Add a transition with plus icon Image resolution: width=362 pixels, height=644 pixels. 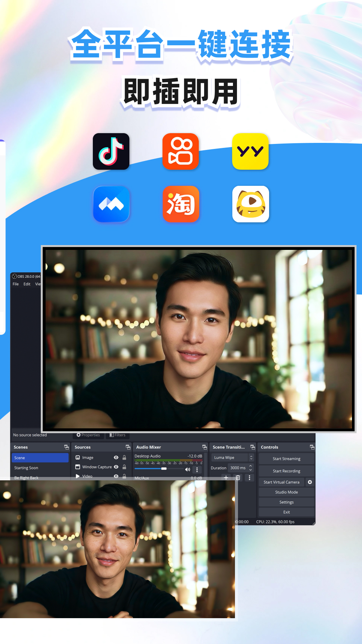point(226,478)
